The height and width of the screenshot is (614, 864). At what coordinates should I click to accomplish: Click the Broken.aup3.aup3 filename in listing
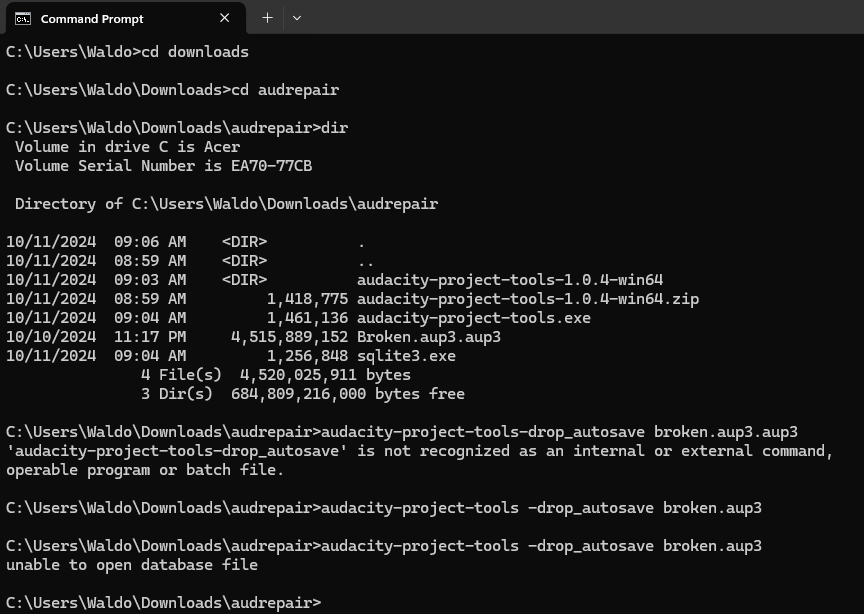click(428, 337)
